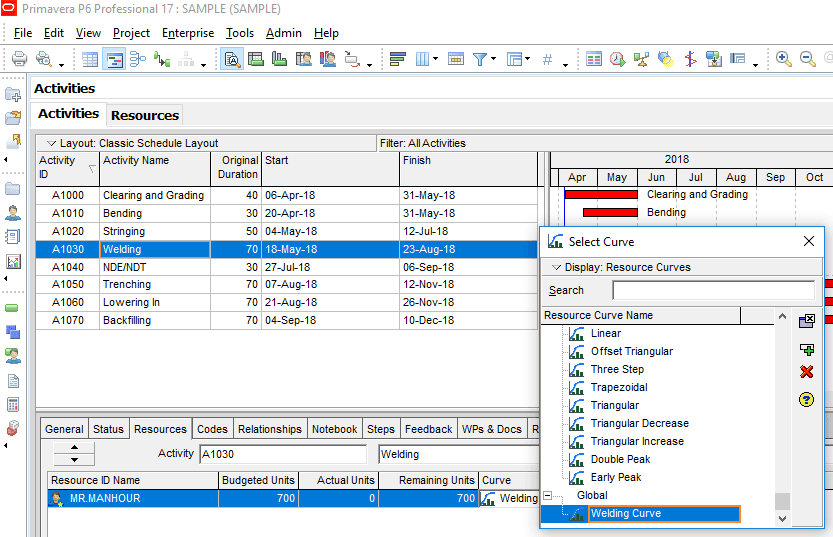The width and height of the screenshot is (833, 537).
Task: Click the Timescale toolbar icon
Action: coord(456,59)
